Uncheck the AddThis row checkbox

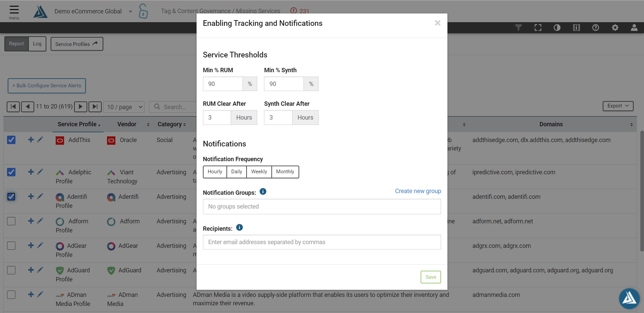point(11,140)
